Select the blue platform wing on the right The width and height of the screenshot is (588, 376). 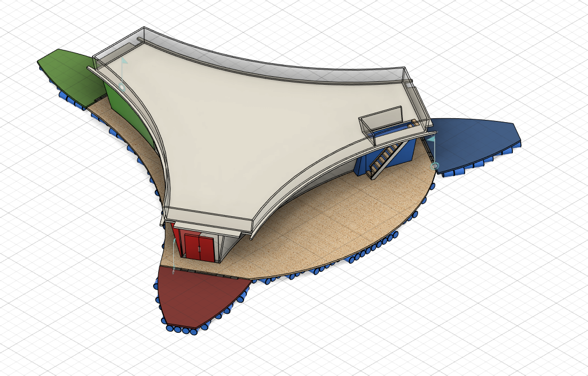tap(483, 140)
